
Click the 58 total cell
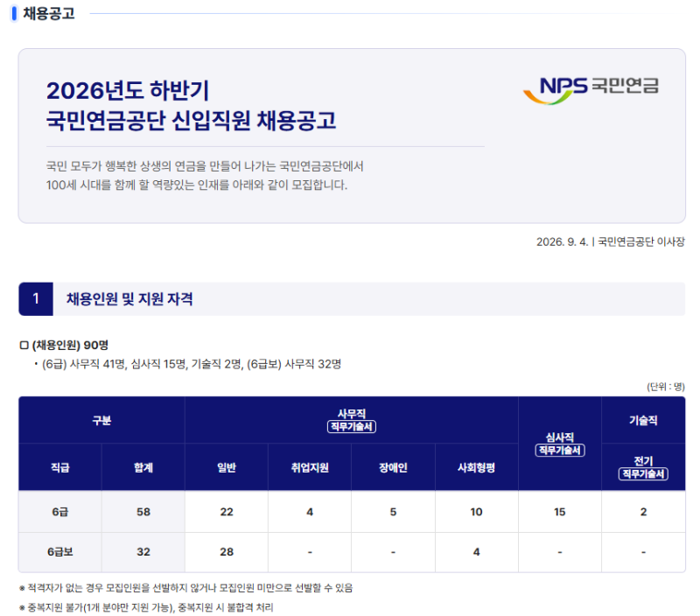[143, 512]
